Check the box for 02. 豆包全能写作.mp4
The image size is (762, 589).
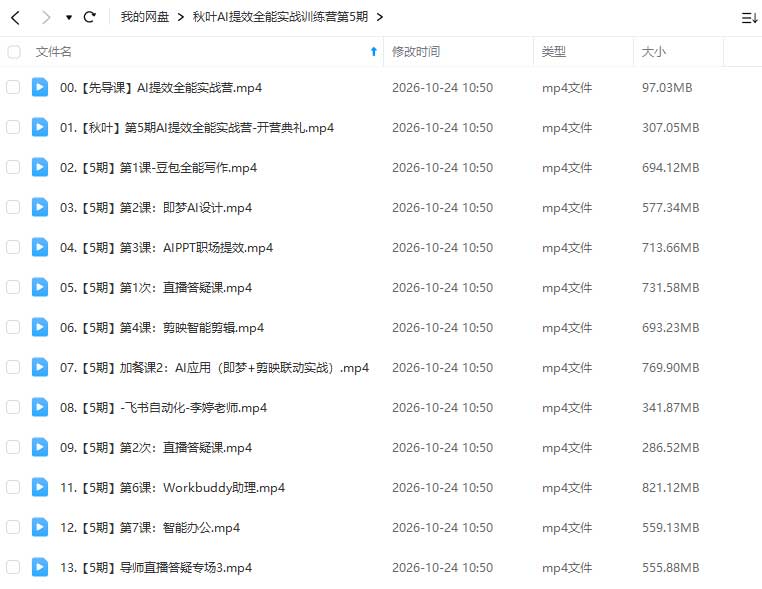click(x=13, y=167)
